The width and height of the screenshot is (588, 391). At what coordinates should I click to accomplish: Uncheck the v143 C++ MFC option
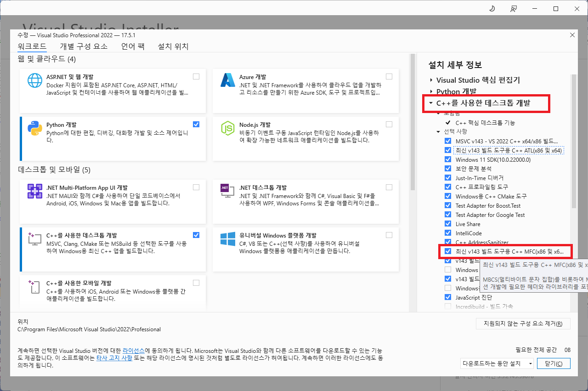pyautogui.click(x=448, y=251)
